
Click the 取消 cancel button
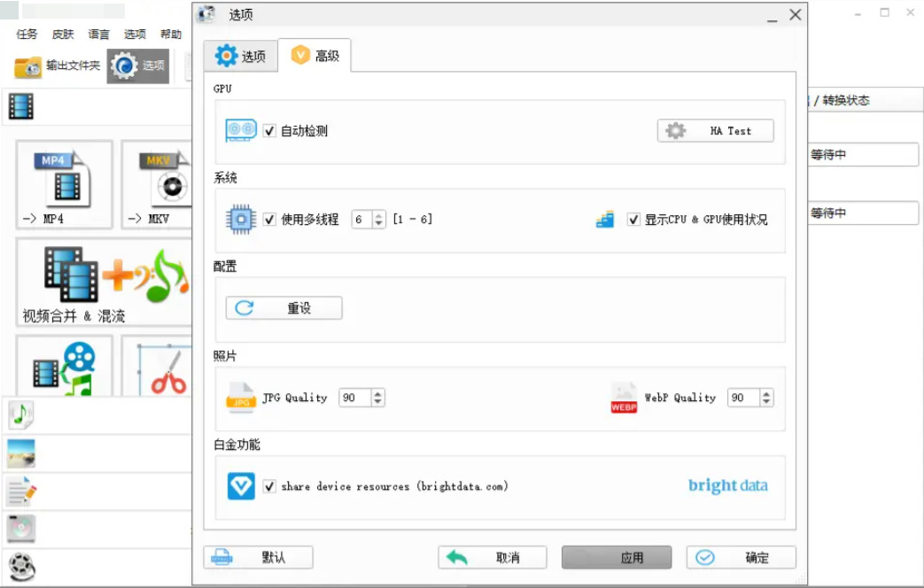[x=493, y=557]
